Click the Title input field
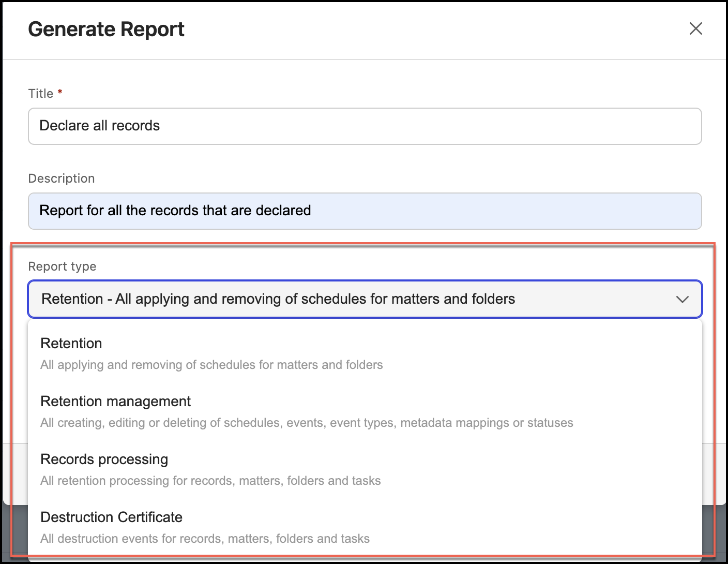 pos(365,126)
